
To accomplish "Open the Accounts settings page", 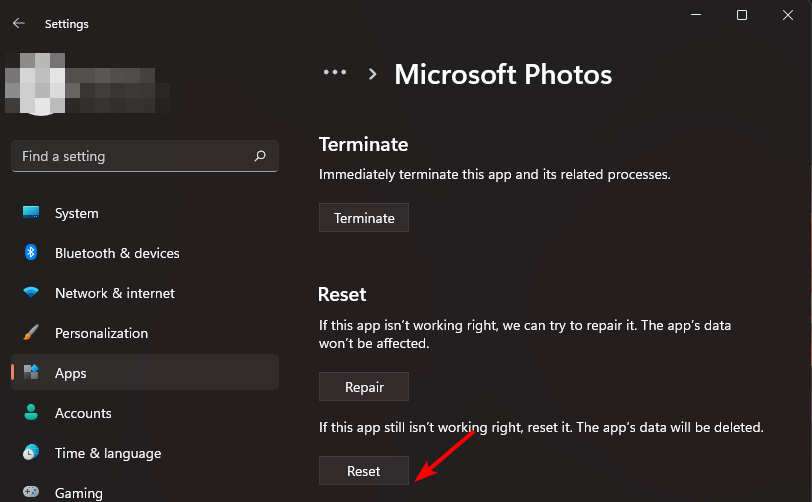I will pos(83,413).
